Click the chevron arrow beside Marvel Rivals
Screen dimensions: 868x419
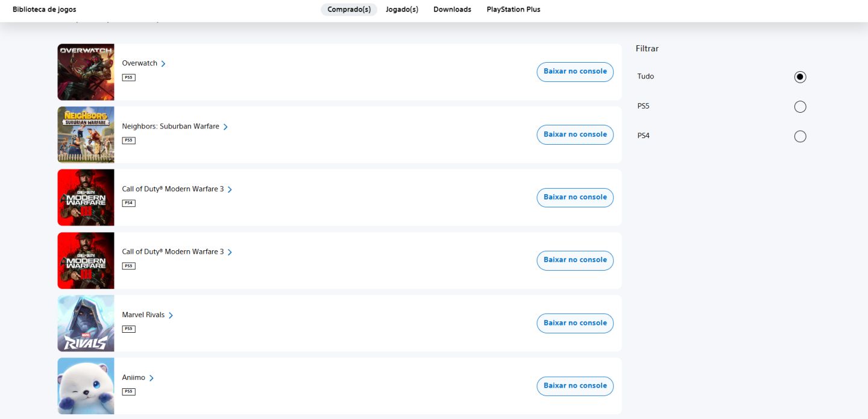click(171, 315)
